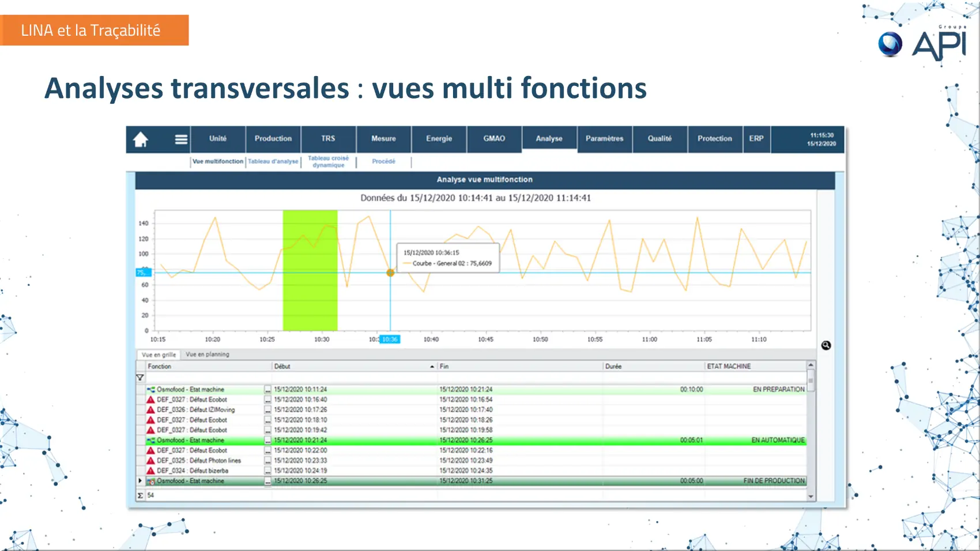The width and height of the screenshot is (980, 551).
Task: Expand the Osmofood row starting 10:26:25
Action: point(140,481)
